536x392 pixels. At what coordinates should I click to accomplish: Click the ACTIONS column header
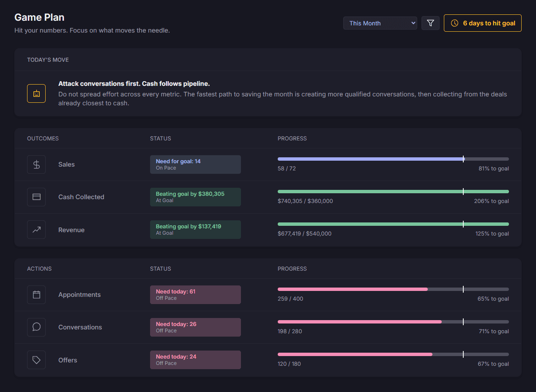pyautogui.click(x=39, y=269)
